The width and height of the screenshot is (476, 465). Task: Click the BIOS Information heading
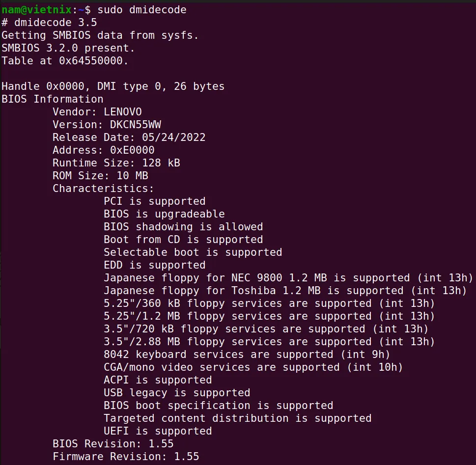53,99
